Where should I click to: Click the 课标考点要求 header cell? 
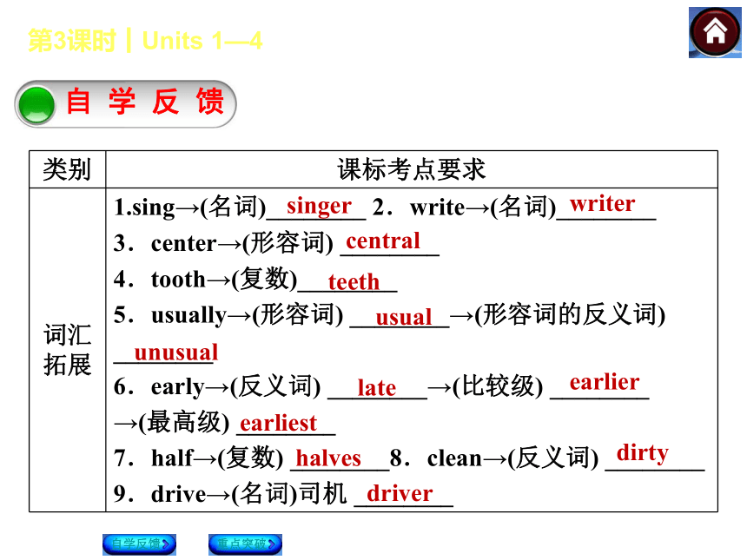click(412, 169)
